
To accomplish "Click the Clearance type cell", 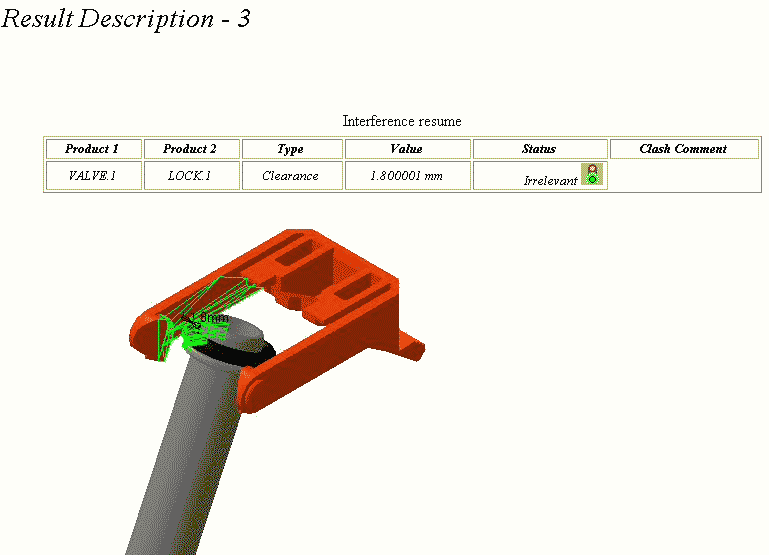I will 290,176.
